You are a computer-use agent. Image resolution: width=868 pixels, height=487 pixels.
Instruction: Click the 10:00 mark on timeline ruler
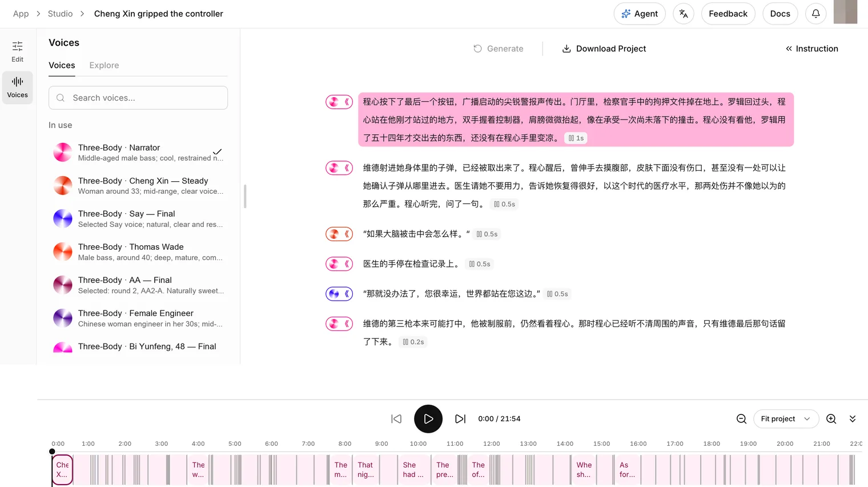point(418,444)
